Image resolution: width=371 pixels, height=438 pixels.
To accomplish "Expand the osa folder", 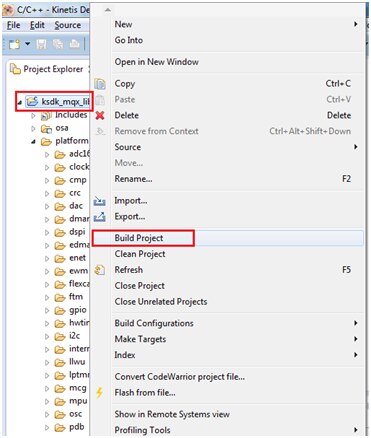I will 33,128.
